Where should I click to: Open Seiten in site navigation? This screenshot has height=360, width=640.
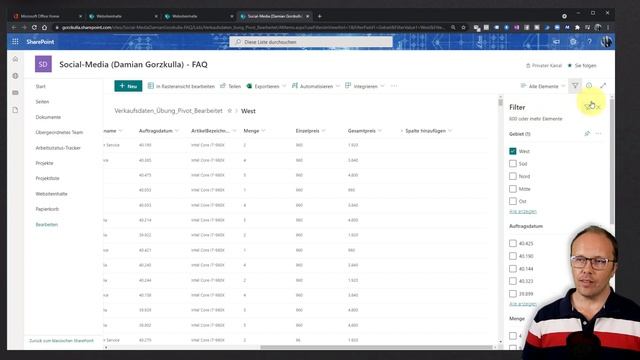(x=42, y=102)
